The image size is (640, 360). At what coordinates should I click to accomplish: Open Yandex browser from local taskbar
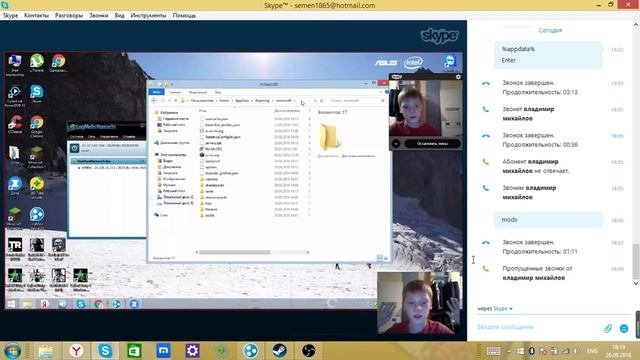point(76,351)
